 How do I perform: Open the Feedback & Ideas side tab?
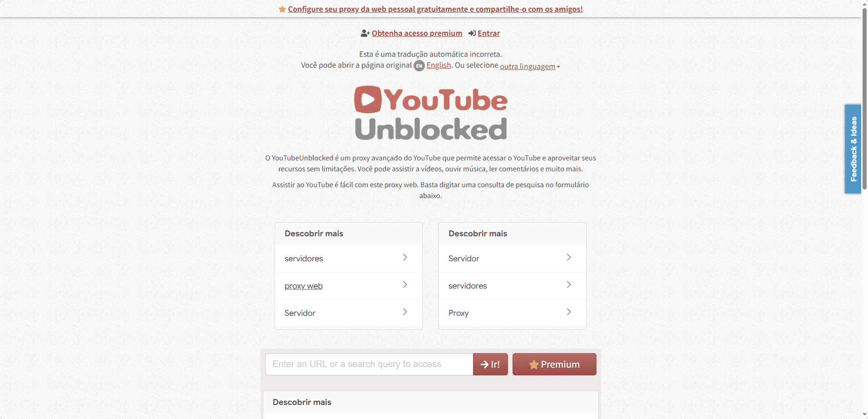click(x=853, y=149)
